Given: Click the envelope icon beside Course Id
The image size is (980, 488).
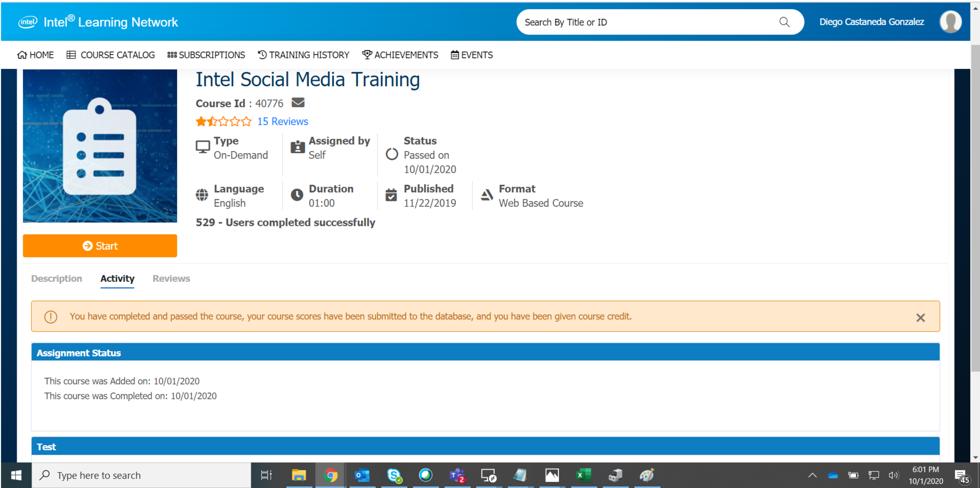Looking at the screenshot, I should coord(298,103).
